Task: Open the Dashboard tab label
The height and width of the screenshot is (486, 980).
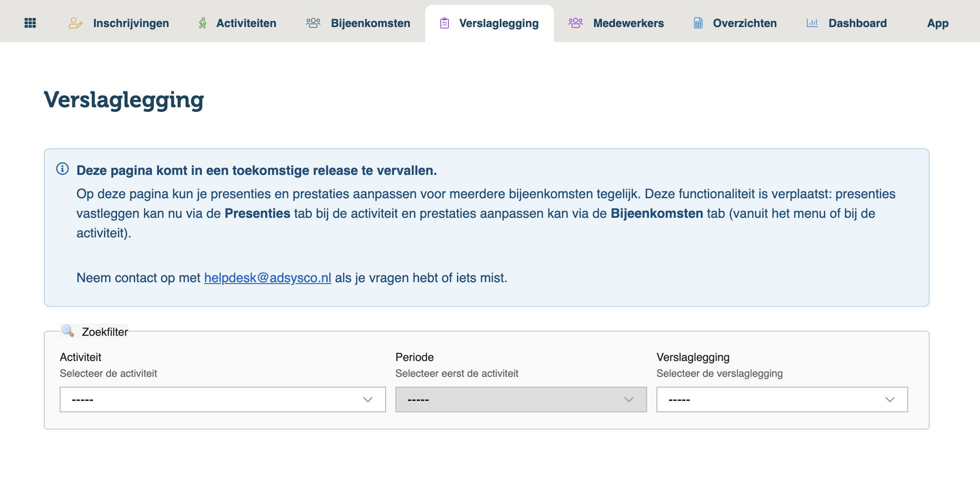Action: click(857, 23)
